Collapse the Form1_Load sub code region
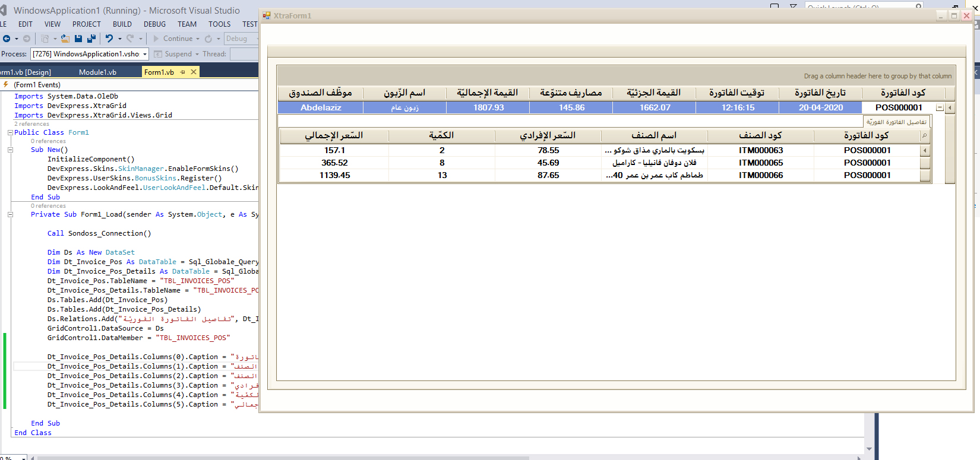The image size is (980, 460). pyautogui.click(x=10, y=214)
